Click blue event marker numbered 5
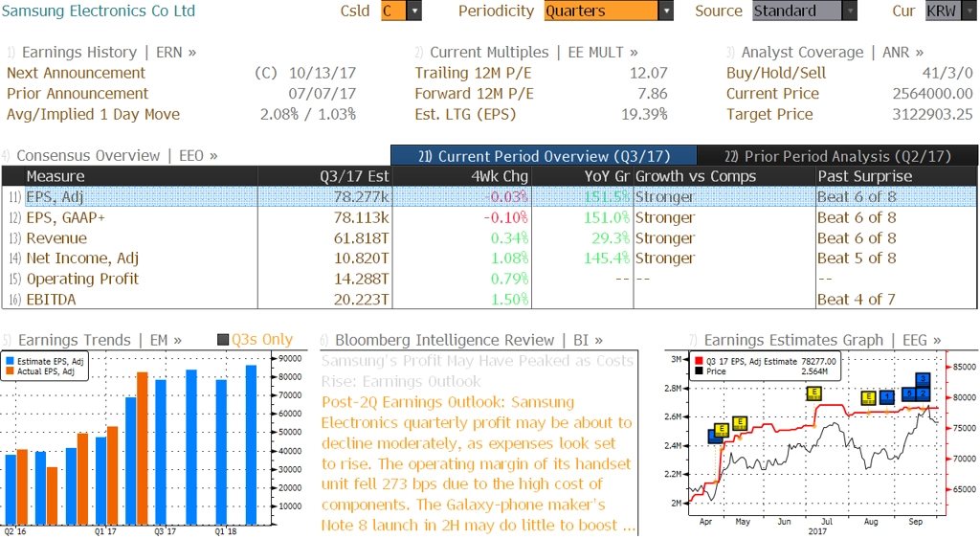The image size is (980, 539). click(910, 393)
